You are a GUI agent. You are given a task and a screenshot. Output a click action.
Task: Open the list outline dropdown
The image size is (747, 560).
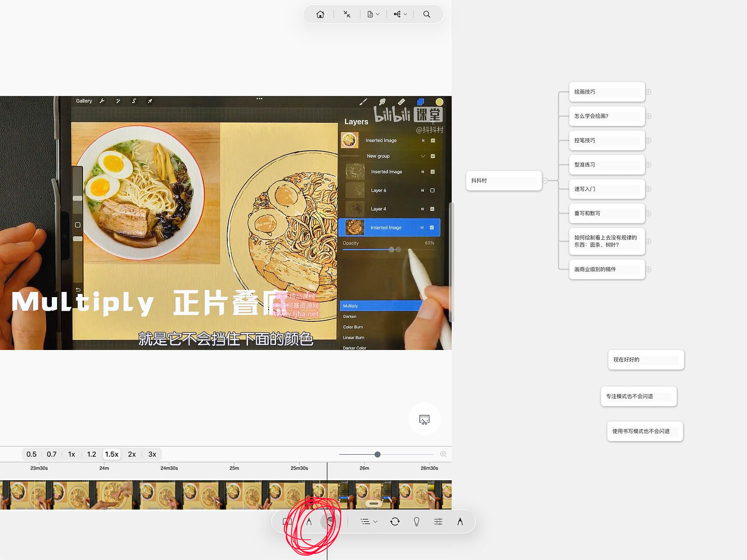(x=369, y=522)
